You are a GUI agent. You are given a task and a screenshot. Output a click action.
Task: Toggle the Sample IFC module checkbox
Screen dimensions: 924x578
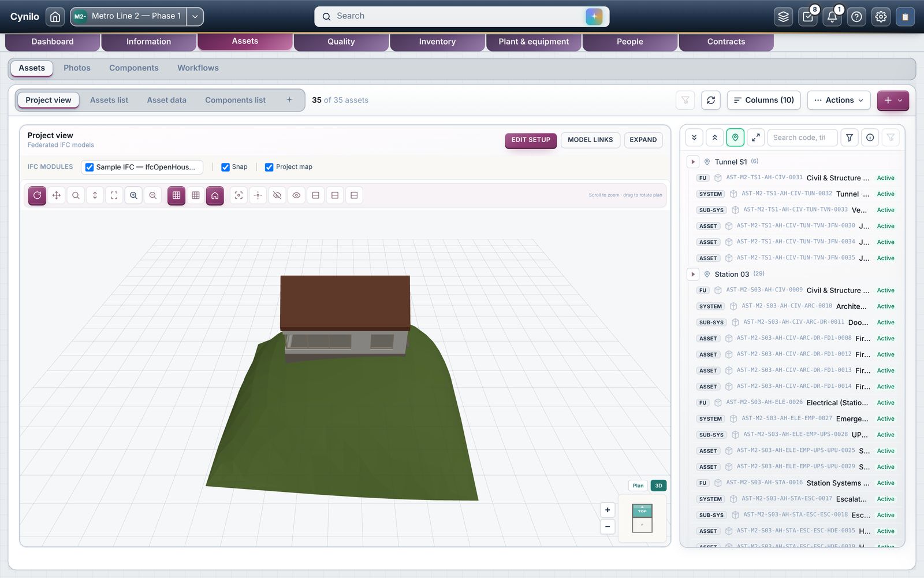pyautogui.click(x=90, y=167)
